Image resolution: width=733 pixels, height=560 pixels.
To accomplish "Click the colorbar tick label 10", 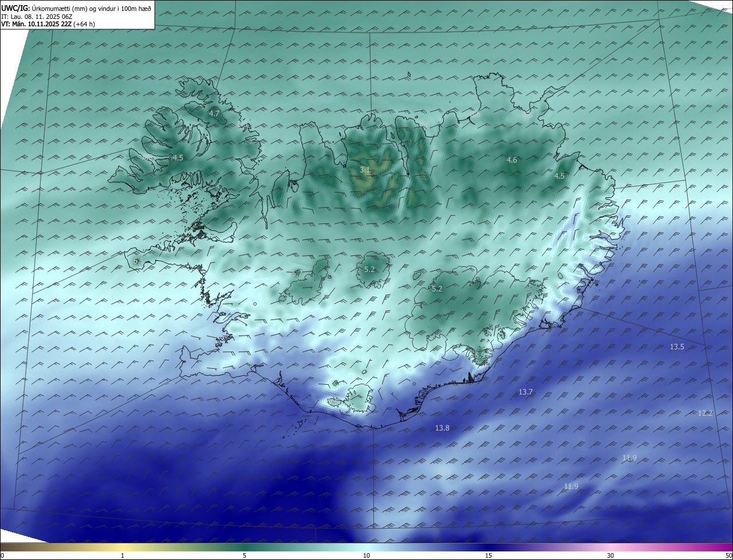I will (x=366, y=556).
